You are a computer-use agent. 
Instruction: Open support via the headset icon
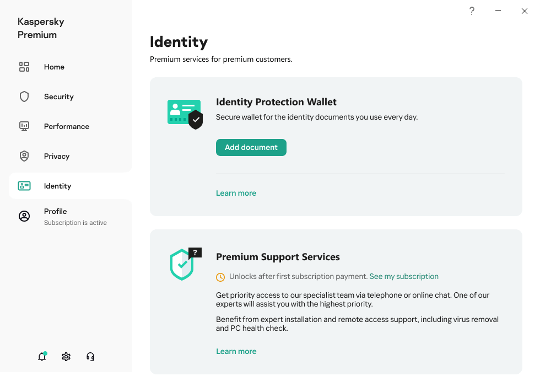90,357
